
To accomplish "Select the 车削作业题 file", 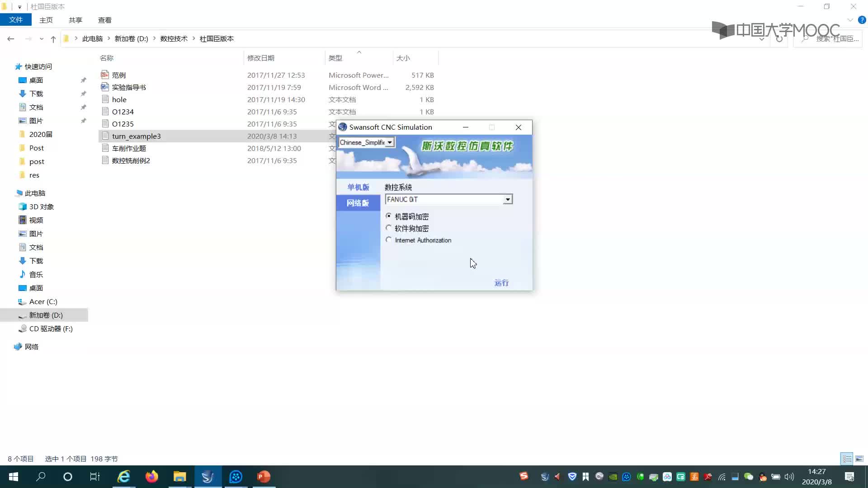I will pyautogui.click(x=129, y=148).
